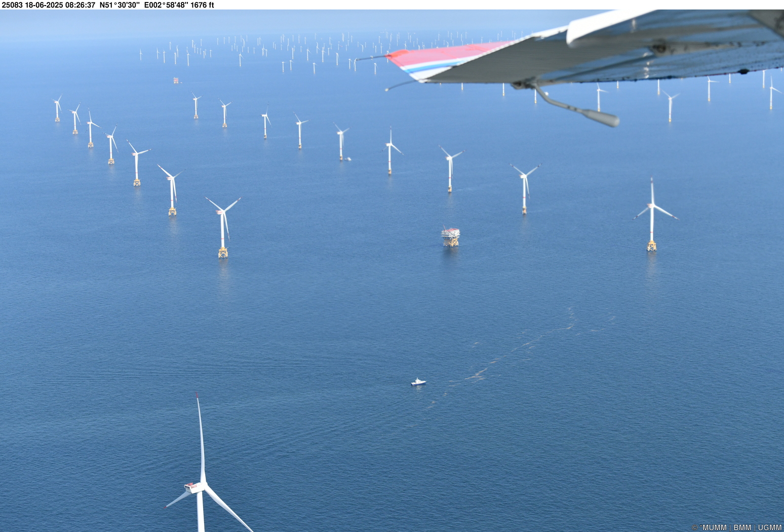This screenshot has height=532, width=784.
Task: Click the small white boat on the water
Action: click(418, 382)
